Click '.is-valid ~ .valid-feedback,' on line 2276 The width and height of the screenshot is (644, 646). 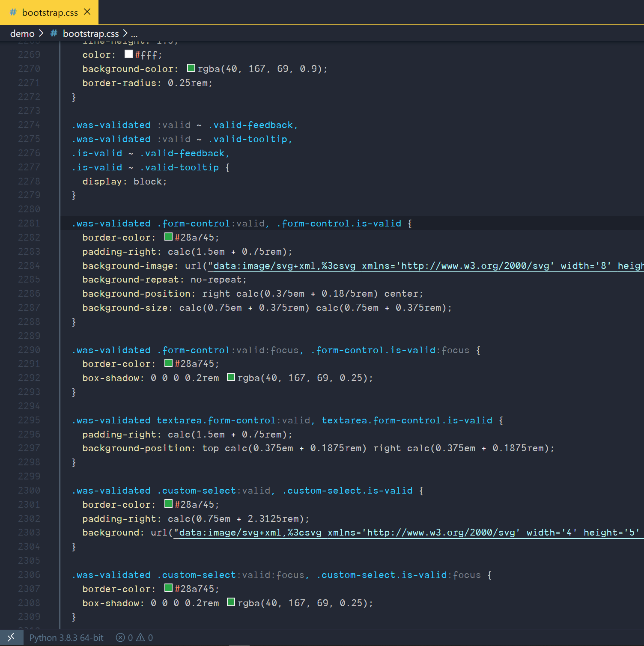[151, 153]
